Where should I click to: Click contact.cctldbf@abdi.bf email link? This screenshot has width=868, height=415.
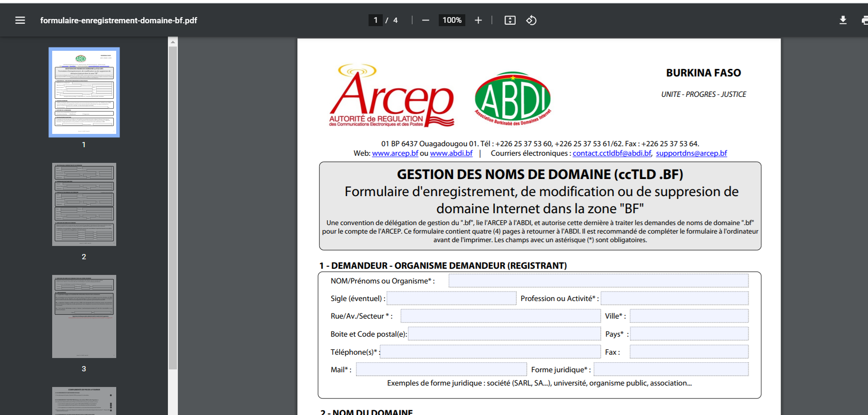tap(612, 153)
